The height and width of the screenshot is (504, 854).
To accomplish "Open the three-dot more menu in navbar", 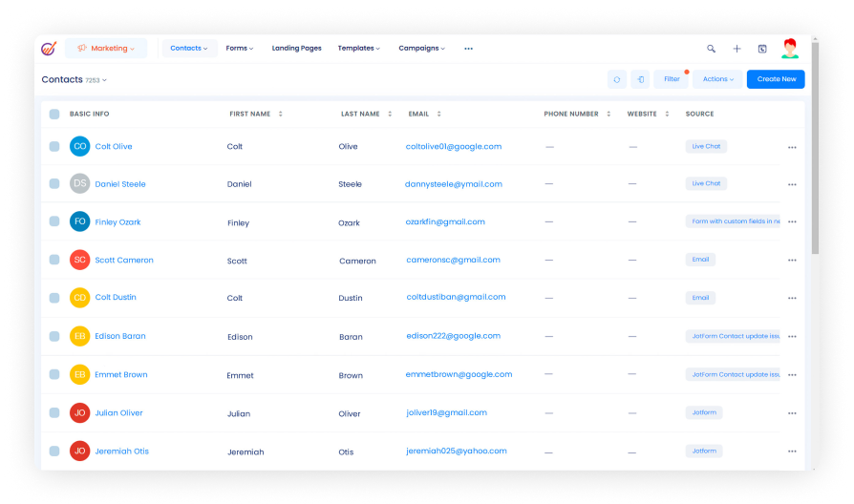I will click(468, 49).
